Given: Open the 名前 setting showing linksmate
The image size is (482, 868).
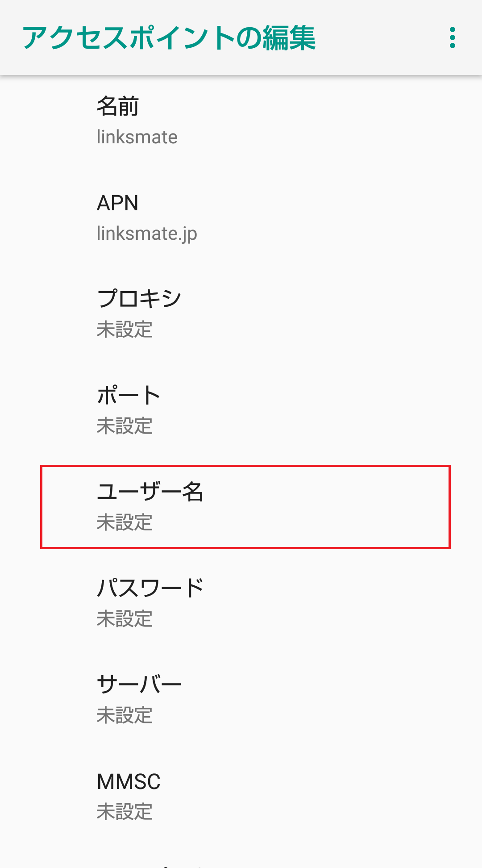Looking at the screenshot, I should click(179, 120).
